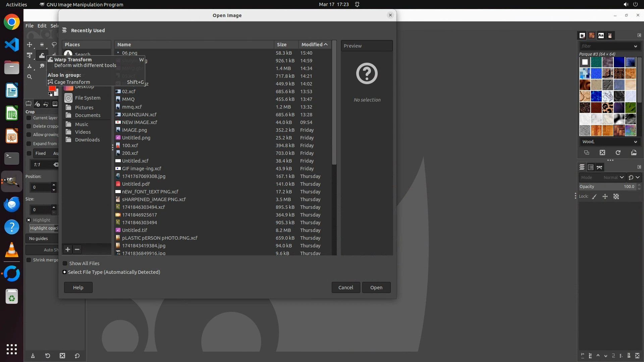
Task: Select the Warp Transform tool
Action: click(42, 55)
